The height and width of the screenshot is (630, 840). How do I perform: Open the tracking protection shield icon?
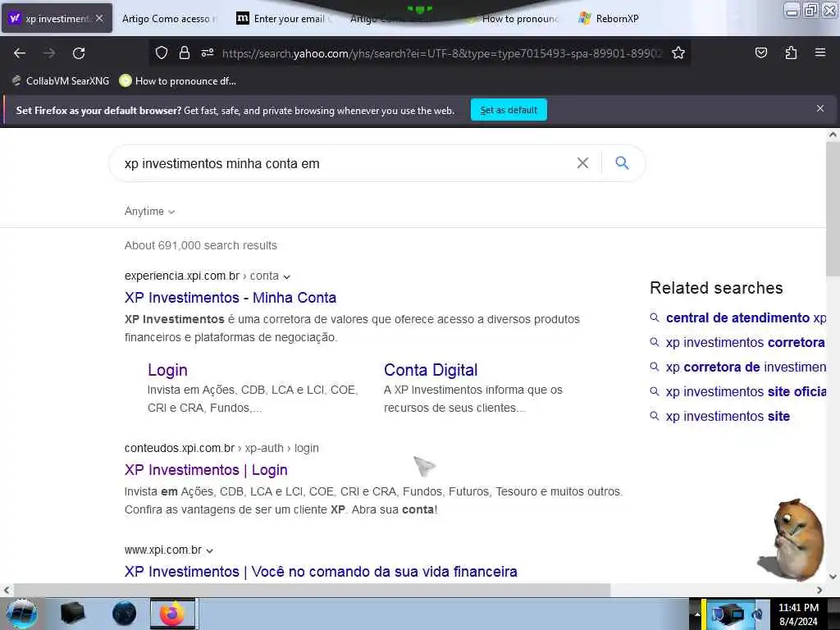click(162, 52)
